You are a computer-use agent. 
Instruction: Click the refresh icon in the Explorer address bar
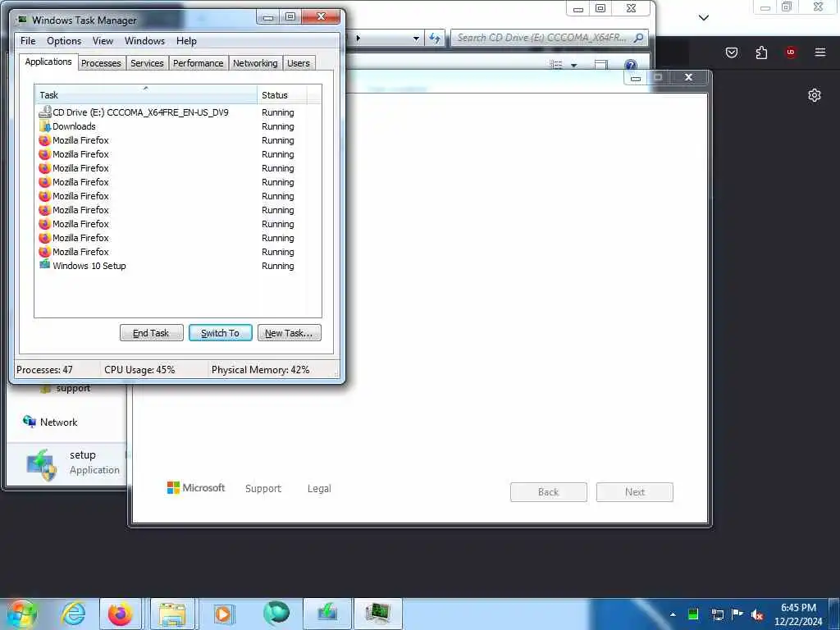(435, 38)
